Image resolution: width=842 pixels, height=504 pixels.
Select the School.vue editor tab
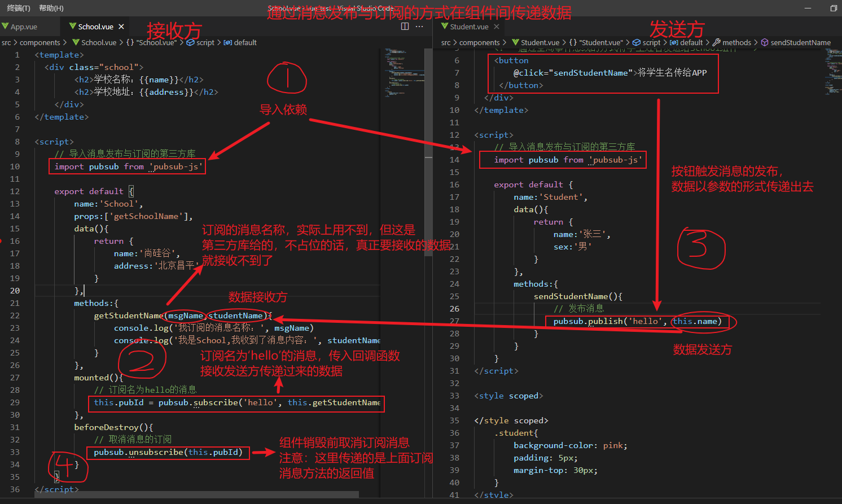pos(96,27)
